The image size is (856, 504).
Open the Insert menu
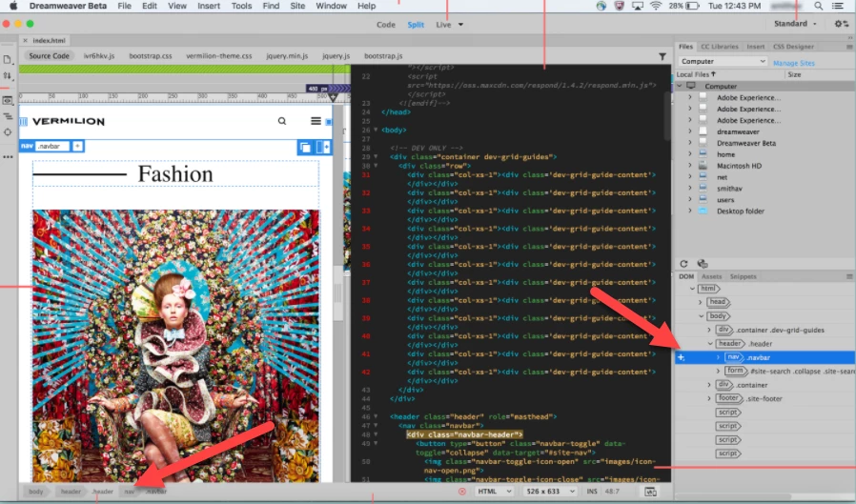[209, 6]
